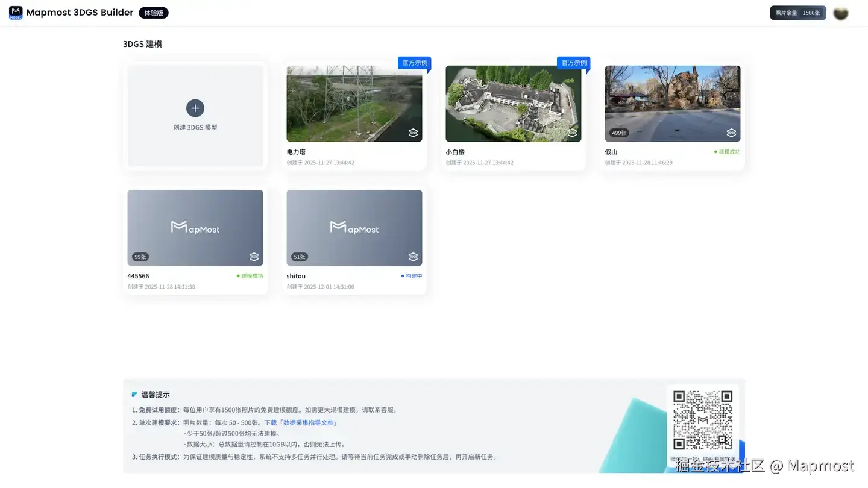Click the 任务执行模式 tip line

[x=315, y=457]
